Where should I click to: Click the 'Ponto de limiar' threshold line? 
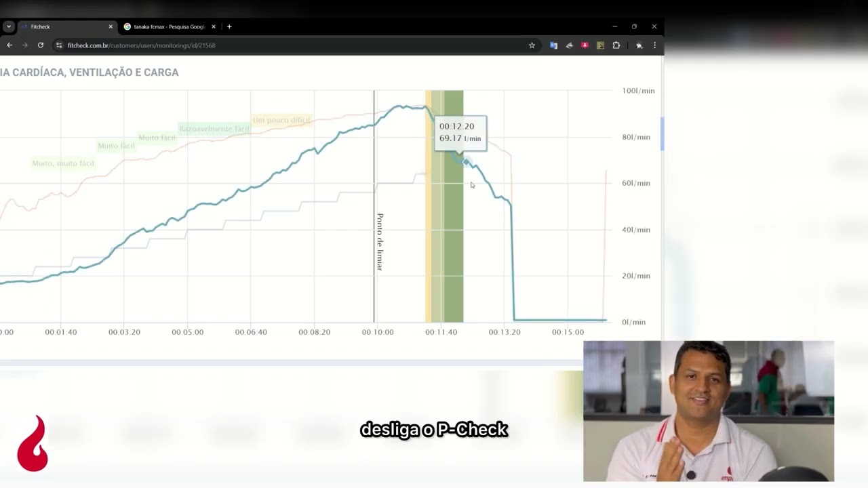374,207
